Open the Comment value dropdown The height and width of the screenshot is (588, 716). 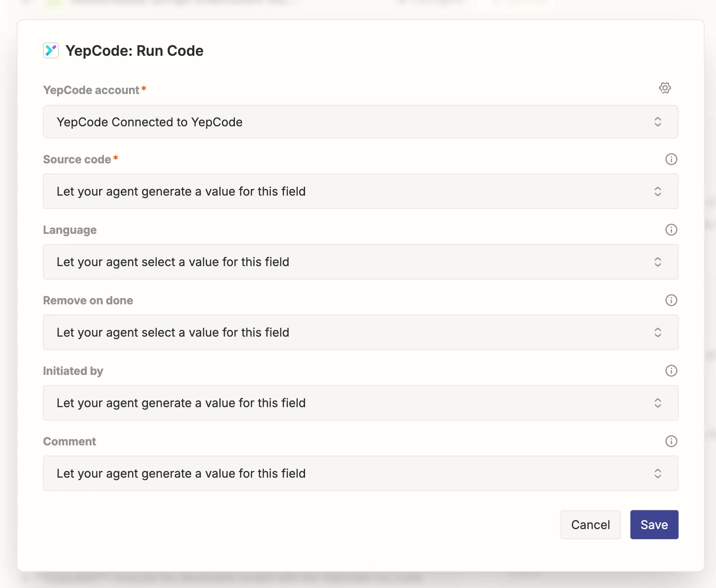[x=360, y=474]
